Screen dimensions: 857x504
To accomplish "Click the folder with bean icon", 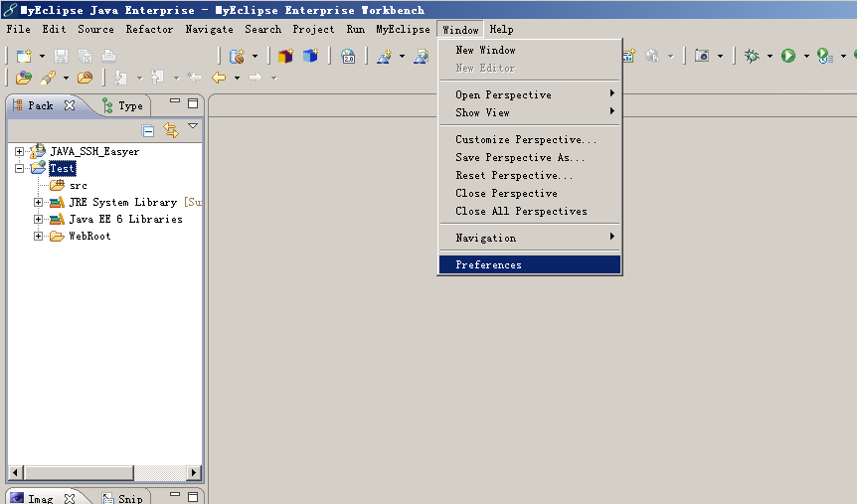I will pos(85,78).
